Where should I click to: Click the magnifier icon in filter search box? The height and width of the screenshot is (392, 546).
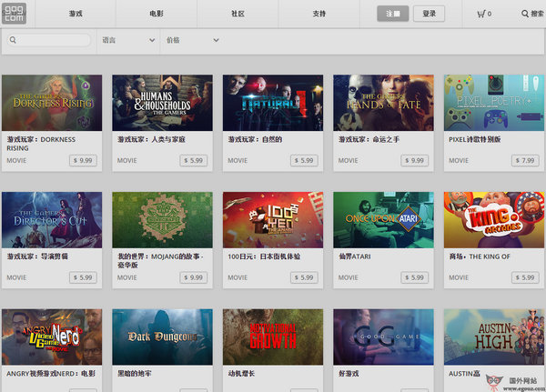coord(13,40)
